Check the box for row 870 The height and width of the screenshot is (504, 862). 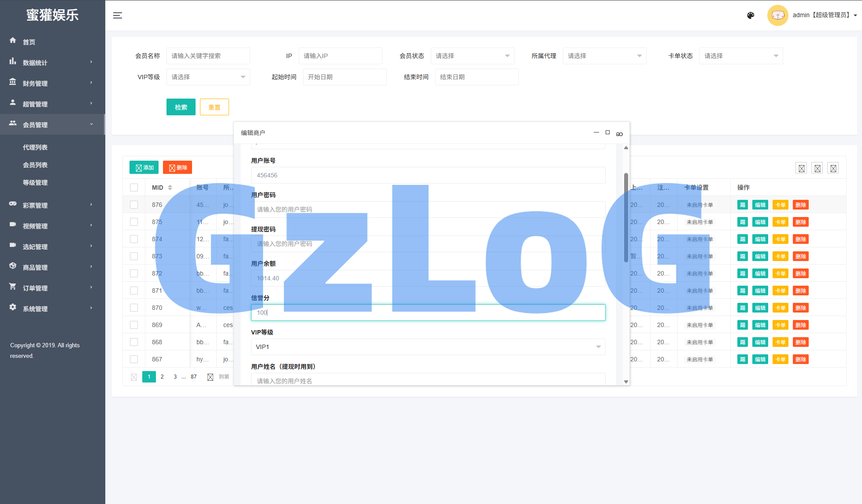point(134,308)
